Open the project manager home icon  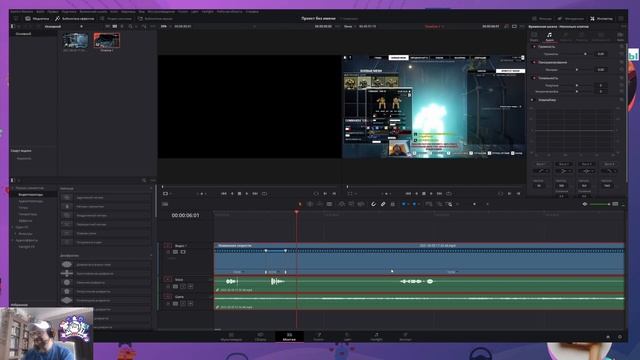click(x=608, y=337)
